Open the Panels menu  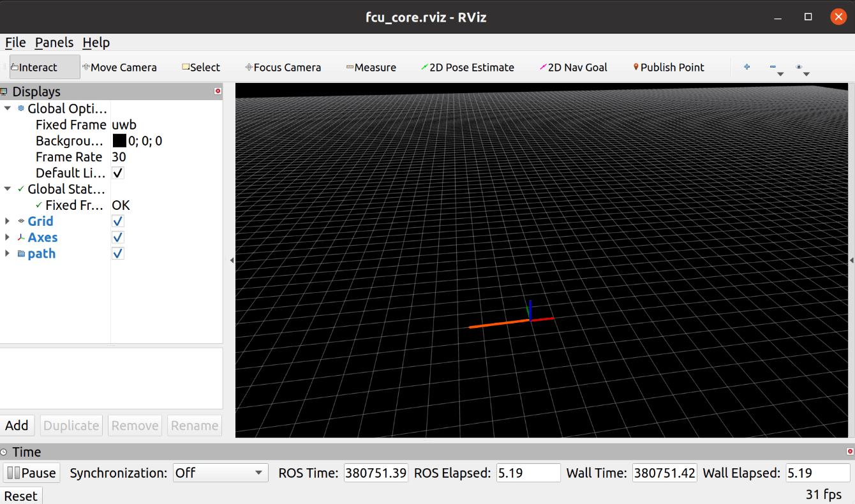(x=54, y=43)
